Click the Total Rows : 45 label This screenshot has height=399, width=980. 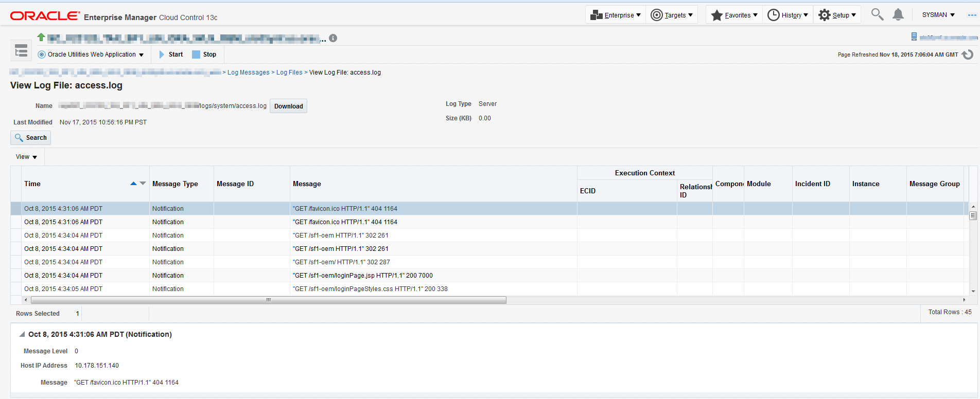coord(950,312)
